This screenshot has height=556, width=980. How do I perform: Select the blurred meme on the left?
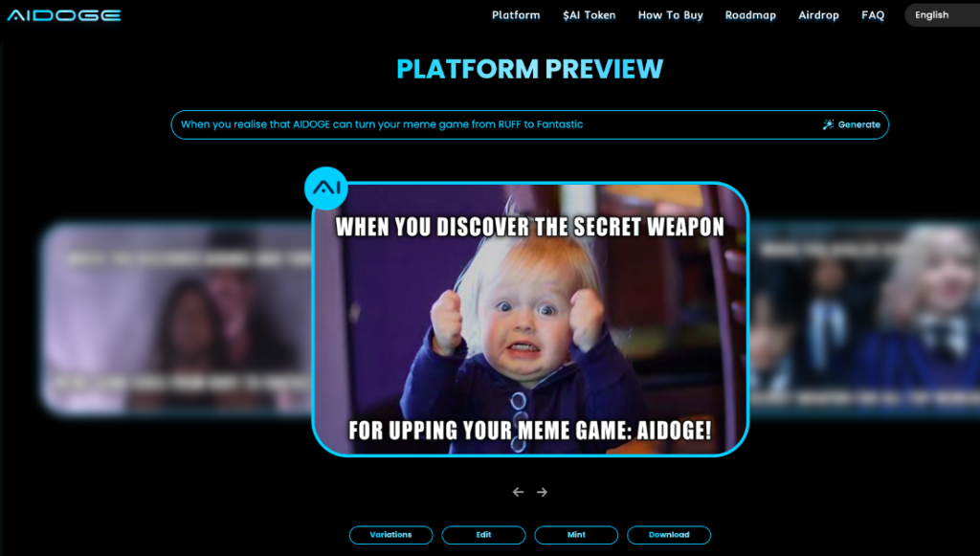[177, 318]
